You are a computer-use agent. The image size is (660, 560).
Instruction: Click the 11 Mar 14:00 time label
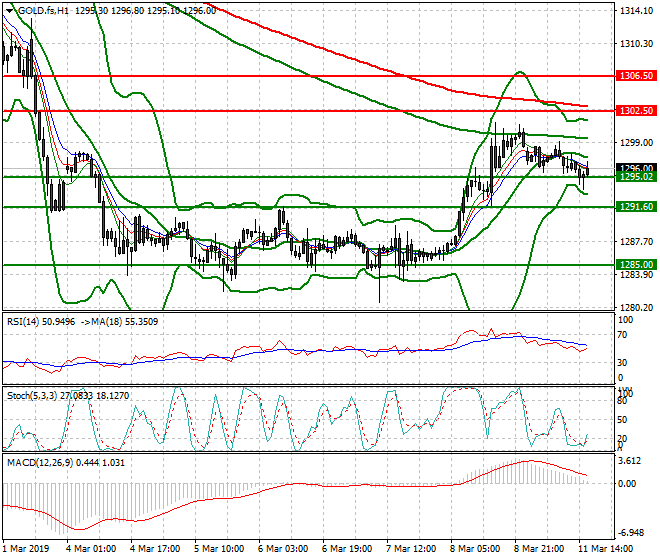tap(606, 549)
